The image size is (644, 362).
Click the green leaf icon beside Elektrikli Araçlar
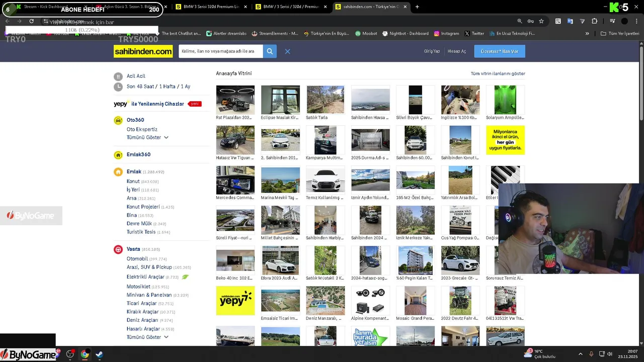185,277
